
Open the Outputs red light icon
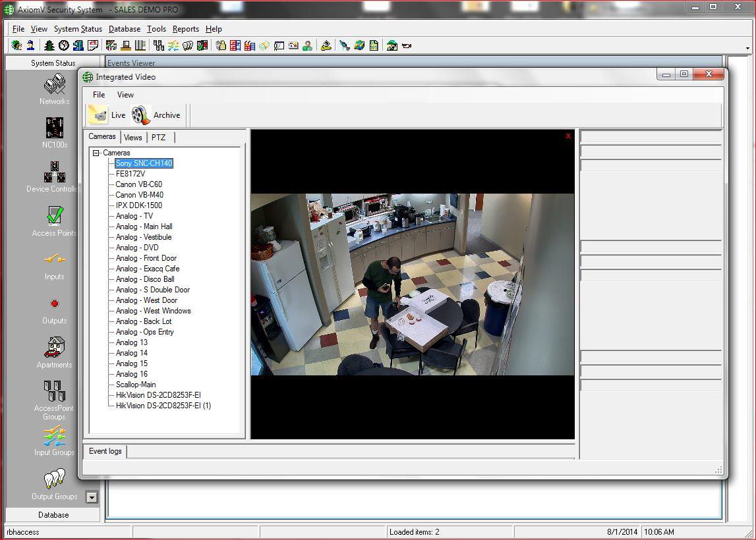click(54, 304)
